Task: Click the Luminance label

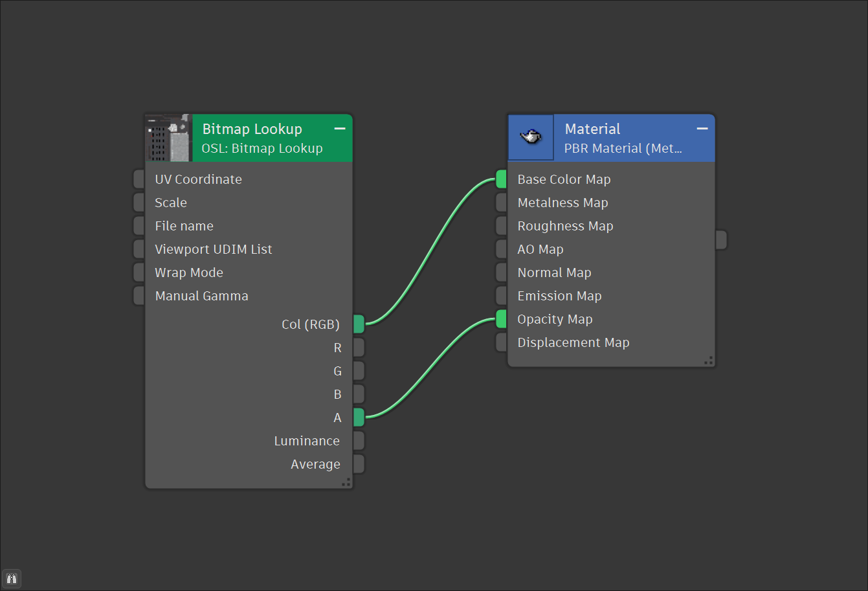Action: point(307,441)
